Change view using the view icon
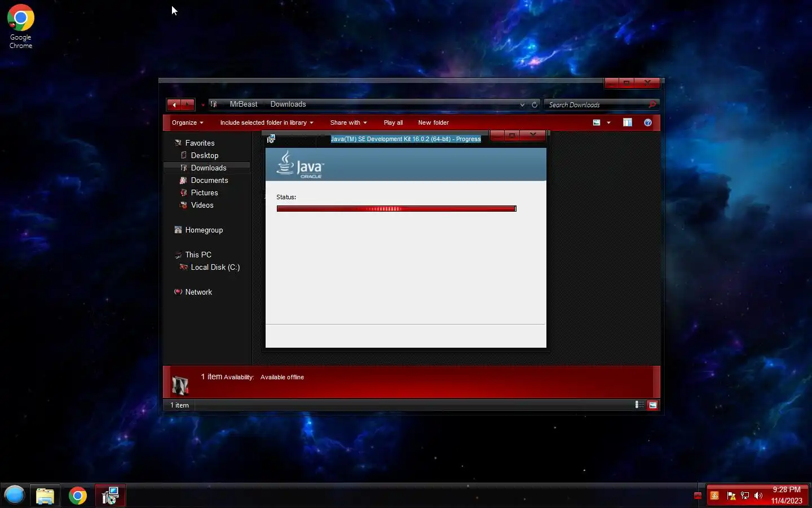 [x=597, y=122]
